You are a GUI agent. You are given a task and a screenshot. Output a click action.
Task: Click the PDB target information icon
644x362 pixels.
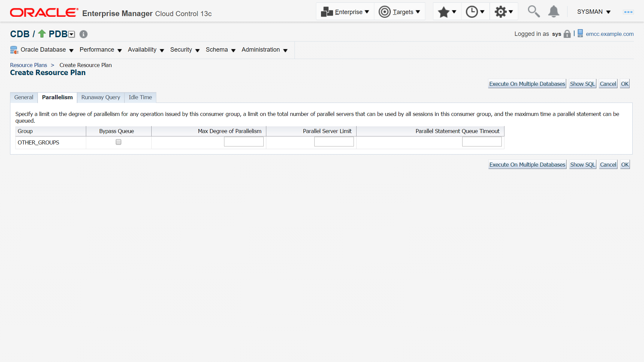click(x=84, y=34)
